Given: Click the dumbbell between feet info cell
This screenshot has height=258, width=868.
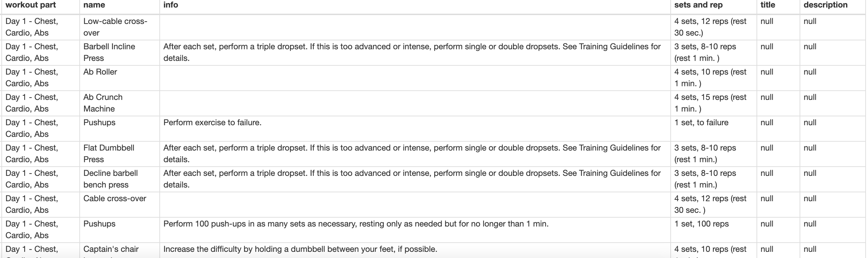Looking at the screenshot, I should coord(300,249).
